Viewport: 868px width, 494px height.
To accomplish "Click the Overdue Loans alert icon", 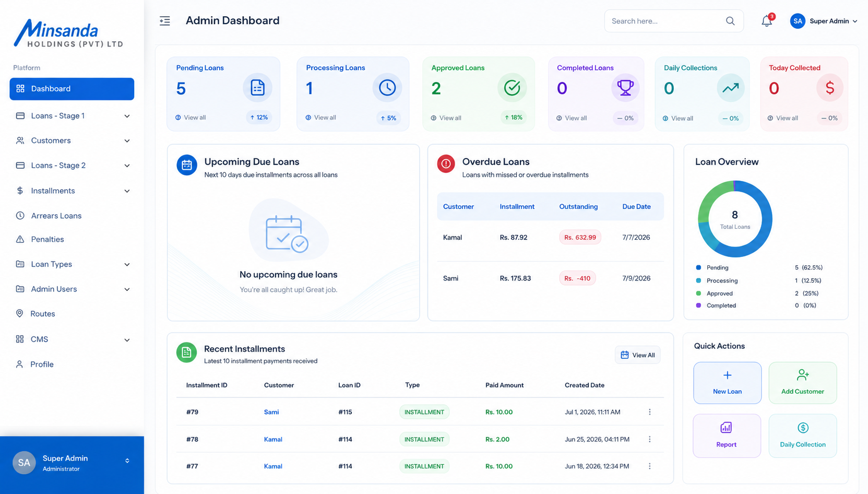I will click(446, 164).
